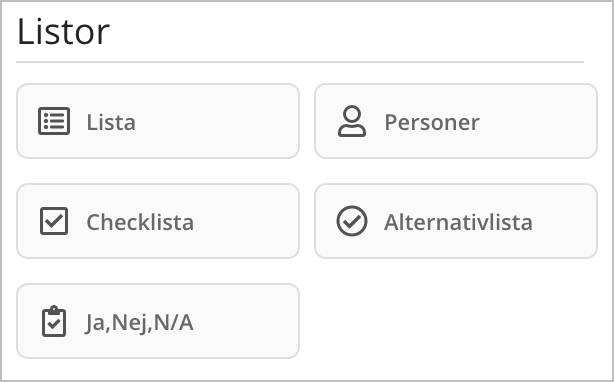Image resolution: width=614 pixels, height=382 pixels.
Task: Click the Personer text label
Action: coord(432,122)
